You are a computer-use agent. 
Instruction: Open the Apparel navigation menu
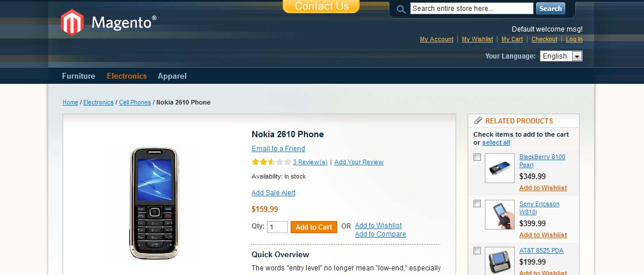click(172, 76)
